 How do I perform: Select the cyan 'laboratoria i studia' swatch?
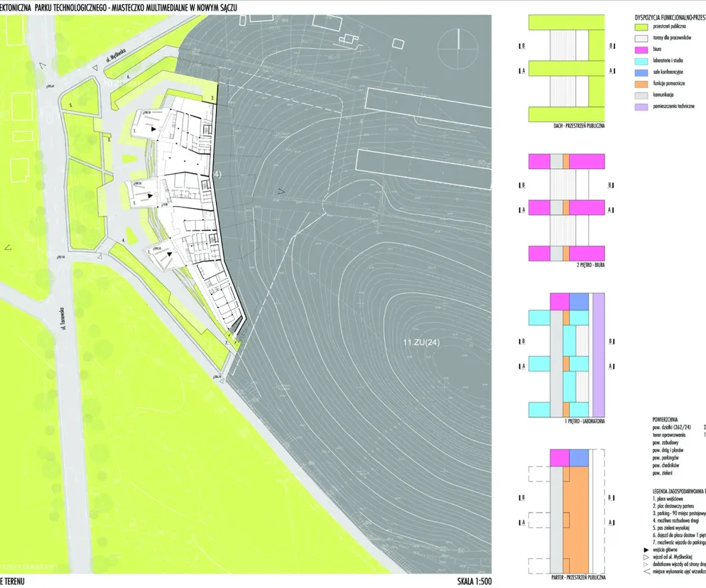coord(641,61)
